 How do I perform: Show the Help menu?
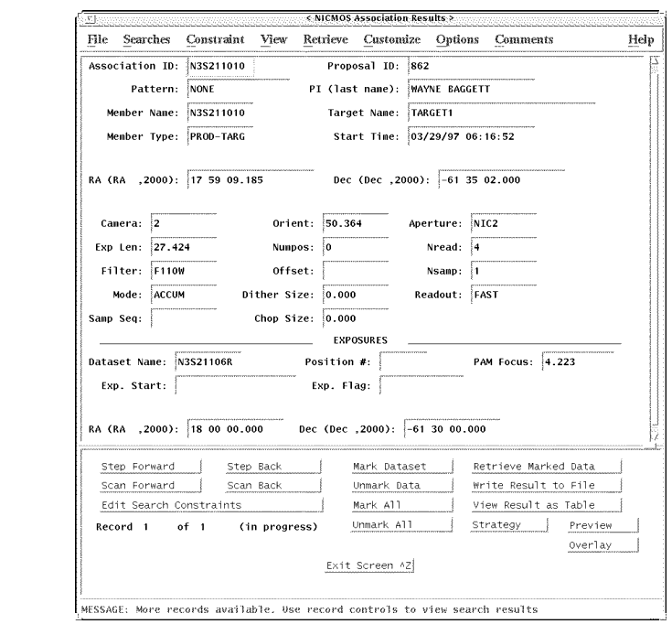click(x=641, y=40)
